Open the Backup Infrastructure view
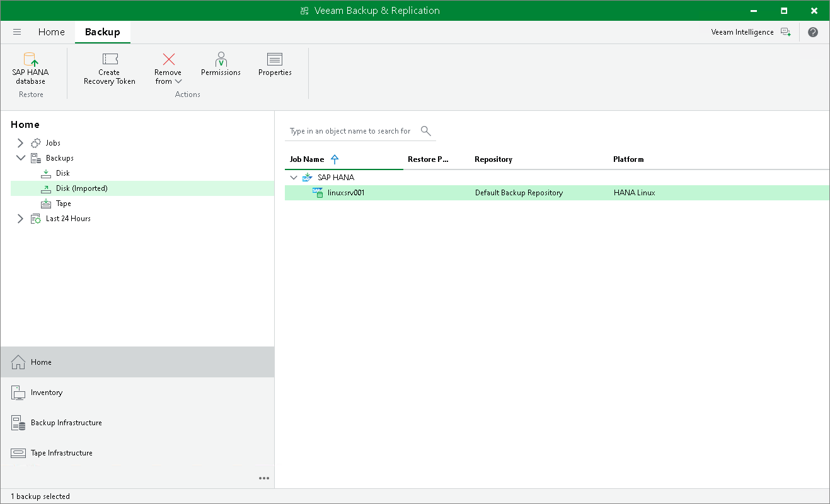Viewport: 830px width, 504px height. (137, 423)
